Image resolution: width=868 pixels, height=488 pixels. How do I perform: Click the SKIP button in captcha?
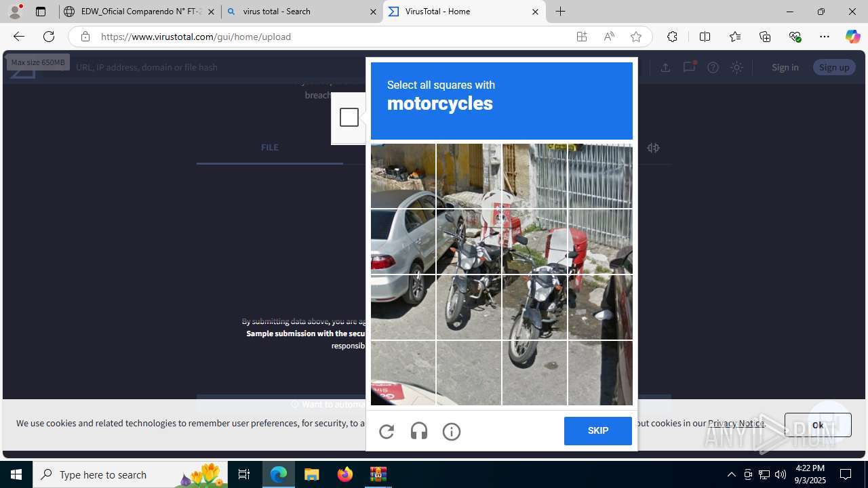click(x=598, y=431)
